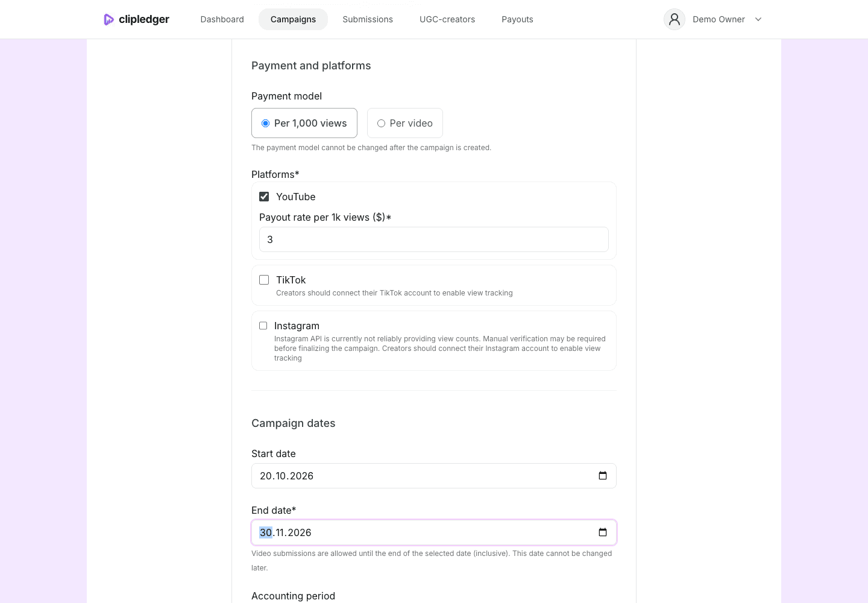Click the Instagram label text
This screenshot has width=868, height=603.
coord(297,326)
